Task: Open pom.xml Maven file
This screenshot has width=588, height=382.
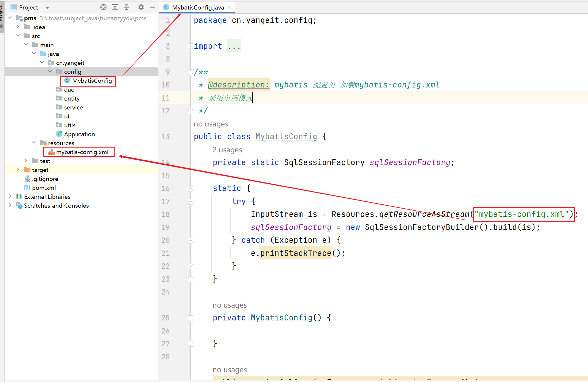Action: point(44,188)
